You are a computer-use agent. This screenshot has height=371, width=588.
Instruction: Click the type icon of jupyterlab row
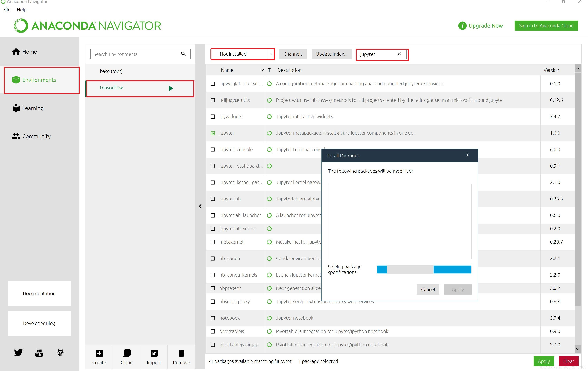pos(269,199)
